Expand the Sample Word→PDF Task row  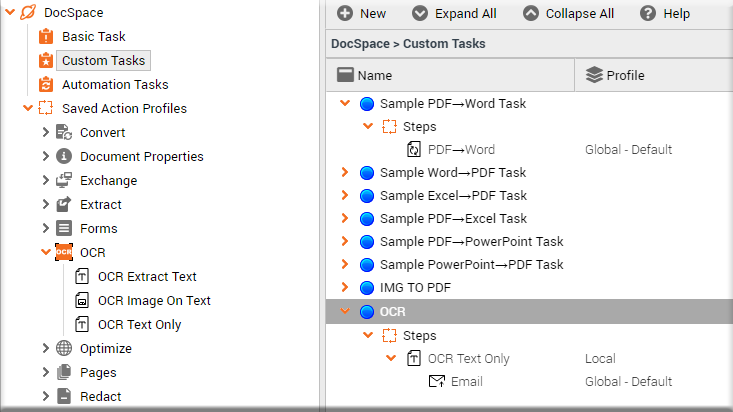[345, 172]
